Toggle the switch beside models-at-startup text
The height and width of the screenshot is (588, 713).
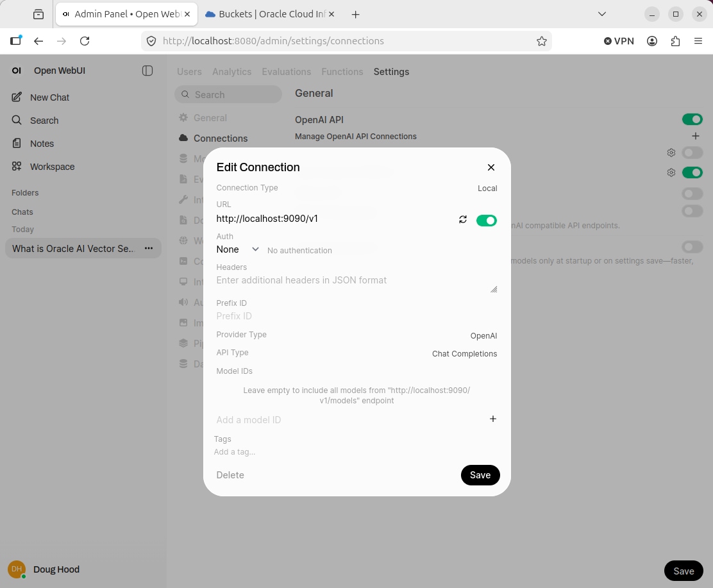point(692,247)
